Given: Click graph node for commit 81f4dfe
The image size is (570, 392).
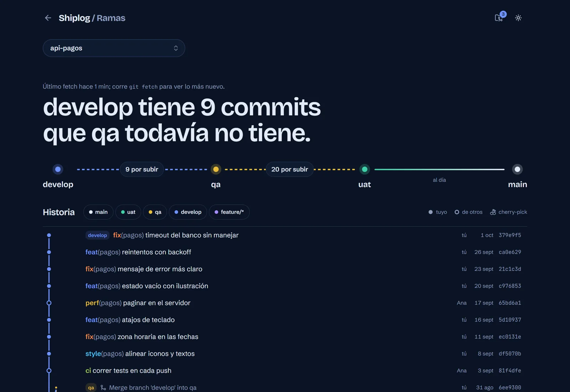Looking at the screenshot, I should tap(49, 371).
